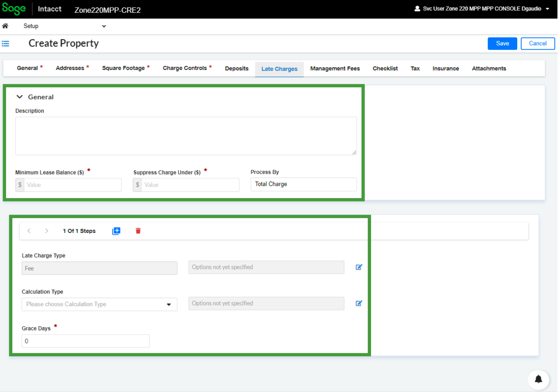Edit Calculation Type options
The height and width of the screenshot is (392, 558).
pyautogui.click(x=359, y=303)
